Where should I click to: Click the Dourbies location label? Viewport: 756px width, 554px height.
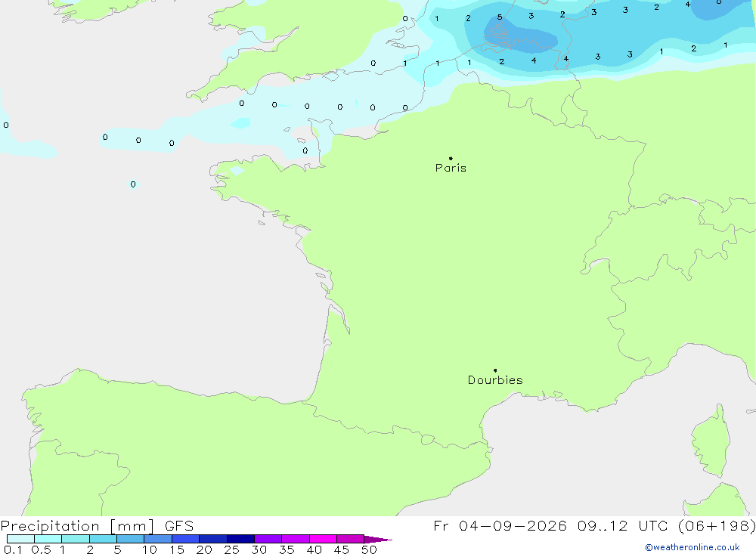click(x=495, y=380)
